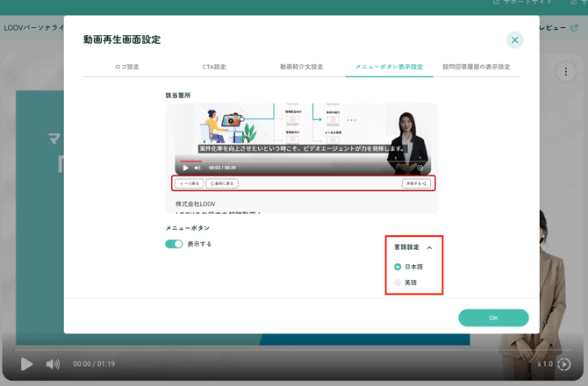Viewport: 588px width, 386px height.
Task: Close the 動画再生画面設定 dialog
Action: click(514, 40)
